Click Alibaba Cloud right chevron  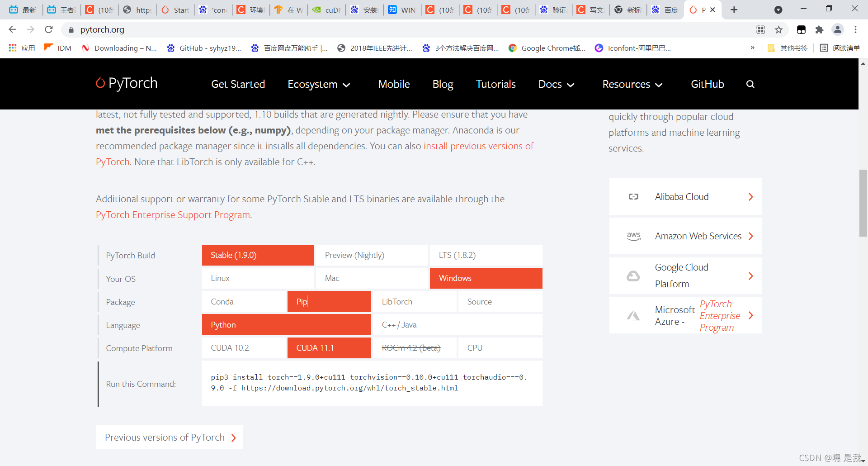[x=750, y=197]
